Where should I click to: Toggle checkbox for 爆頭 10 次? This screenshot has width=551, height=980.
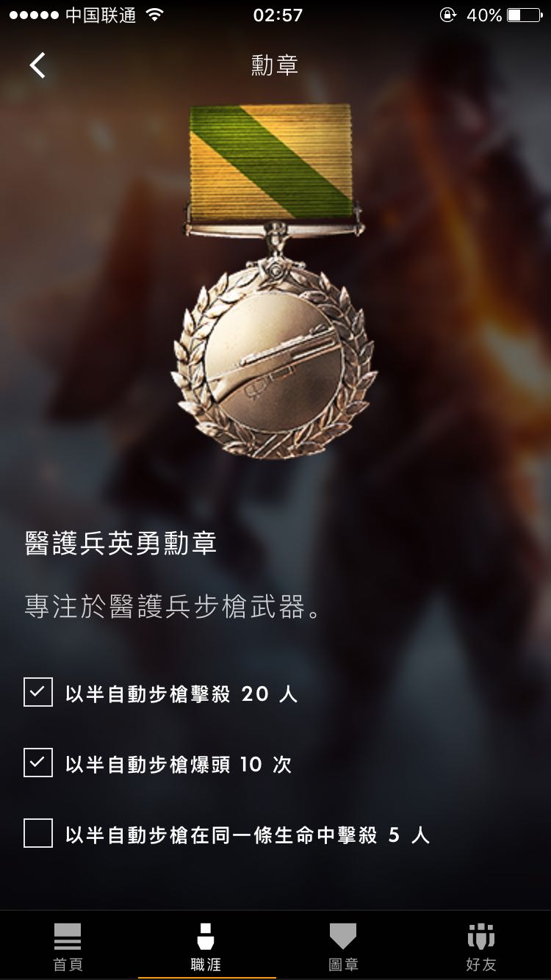(38, 763)
